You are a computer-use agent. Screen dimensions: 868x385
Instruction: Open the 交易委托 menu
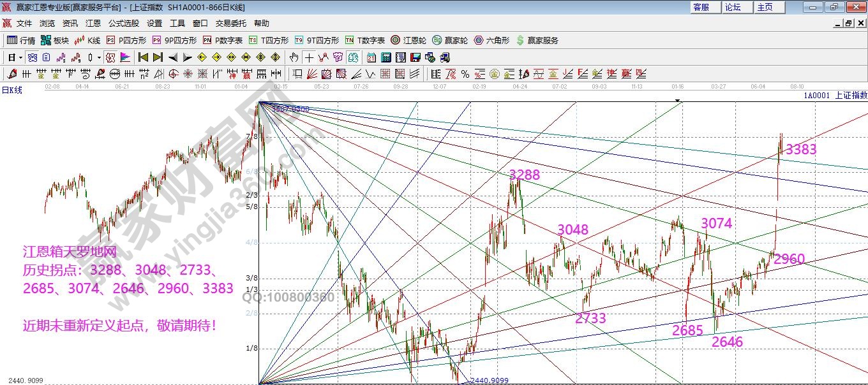(x=230, y=24)
